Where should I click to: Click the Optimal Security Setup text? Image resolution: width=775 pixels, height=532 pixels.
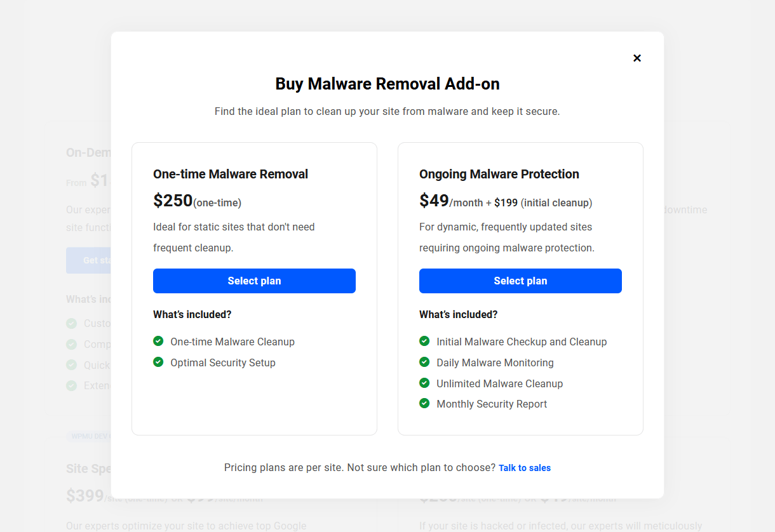[223, 362]
